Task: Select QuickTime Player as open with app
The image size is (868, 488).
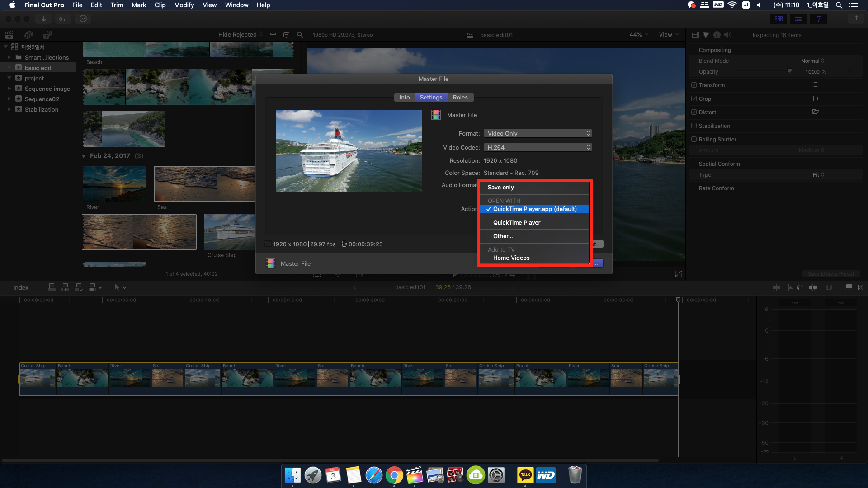Action: [x=517, y=222]
